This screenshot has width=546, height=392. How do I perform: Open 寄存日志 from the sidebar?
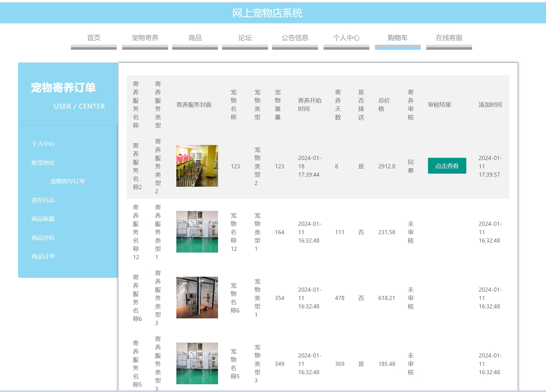pyautogui.click(x=43, y=200)
